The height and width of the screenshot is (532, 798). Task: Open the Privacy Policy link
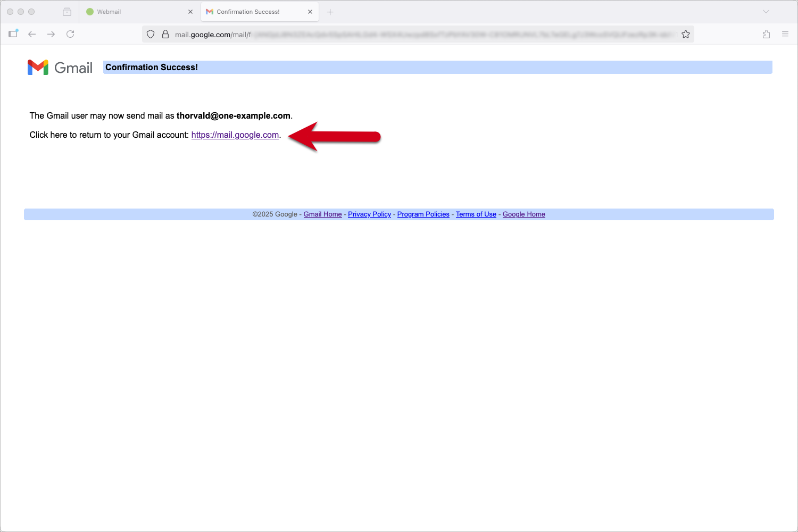369,214
